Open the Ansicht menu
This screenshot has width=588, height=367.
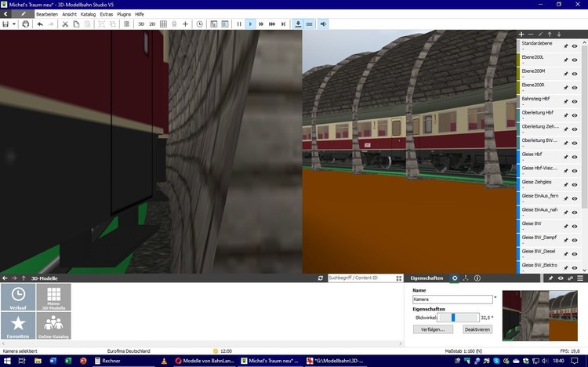pyautogui.click(x=69, y=14)
